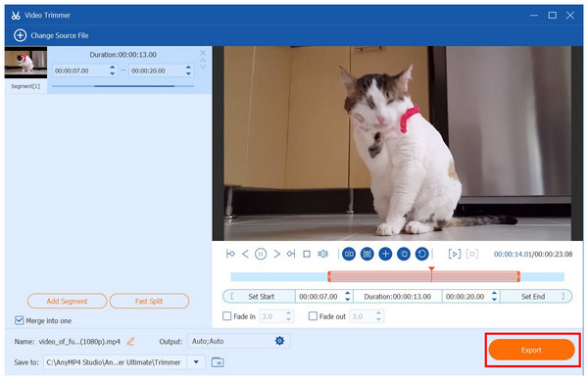Click the orange Export button

[531, 350]
